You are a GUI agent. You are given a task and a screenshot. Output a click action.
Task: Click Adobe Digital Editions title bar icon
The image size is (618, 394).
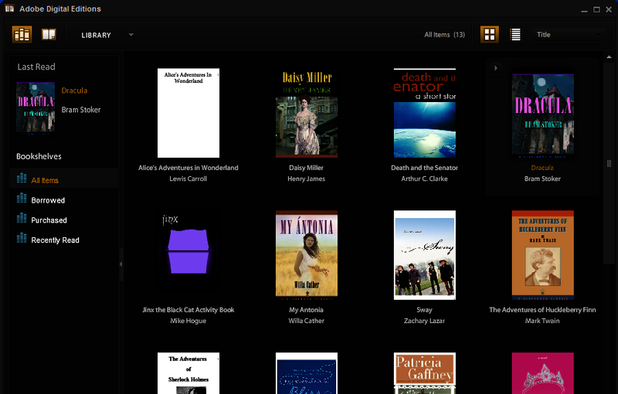tap(9, 9)
